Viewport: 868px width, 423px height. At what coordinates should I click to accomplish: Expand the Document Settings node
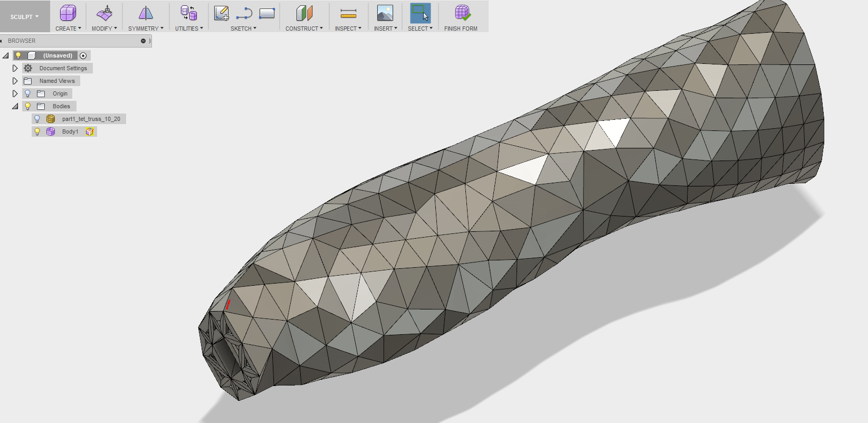pyautogui.click(x=15, y=68)
